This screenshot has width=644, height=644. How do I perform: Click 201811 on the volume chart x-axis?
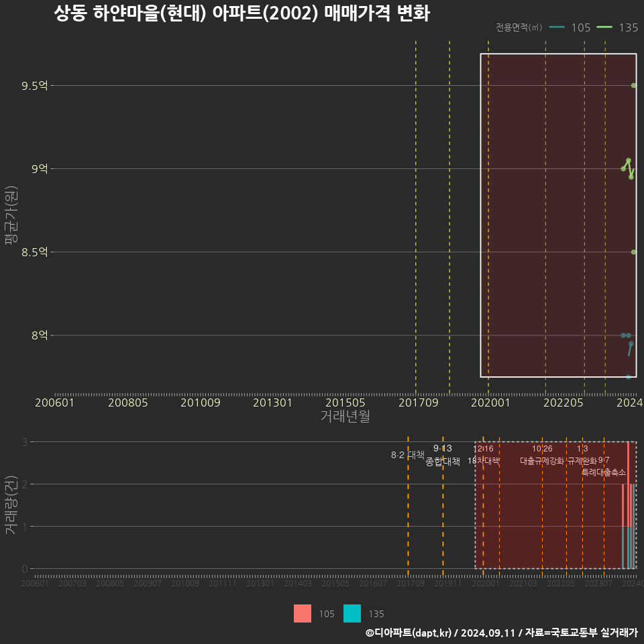click(x=448, y=583)
